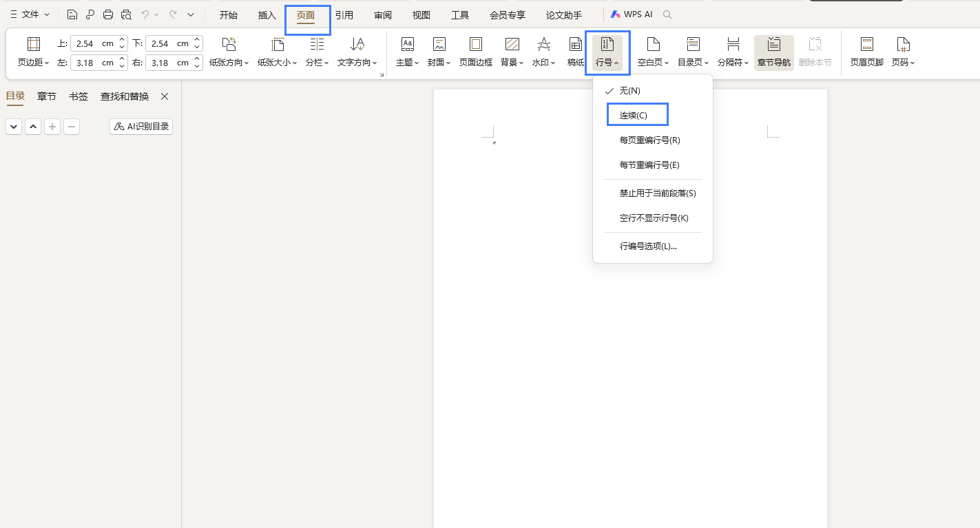This screenshot has height=528, width=980.
Task: Click the 页码 page number icon
Action: click(903, 44)
